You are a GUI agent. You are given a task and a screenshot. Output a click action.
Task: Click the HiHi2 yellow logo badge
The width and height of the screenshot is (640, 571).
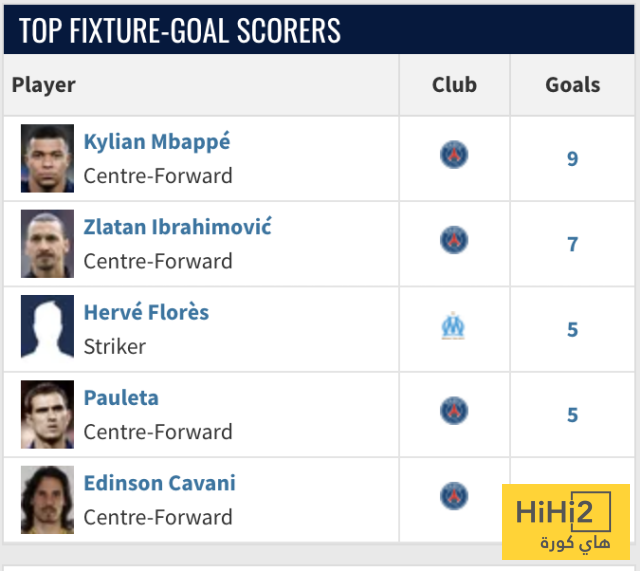point(566,522)
